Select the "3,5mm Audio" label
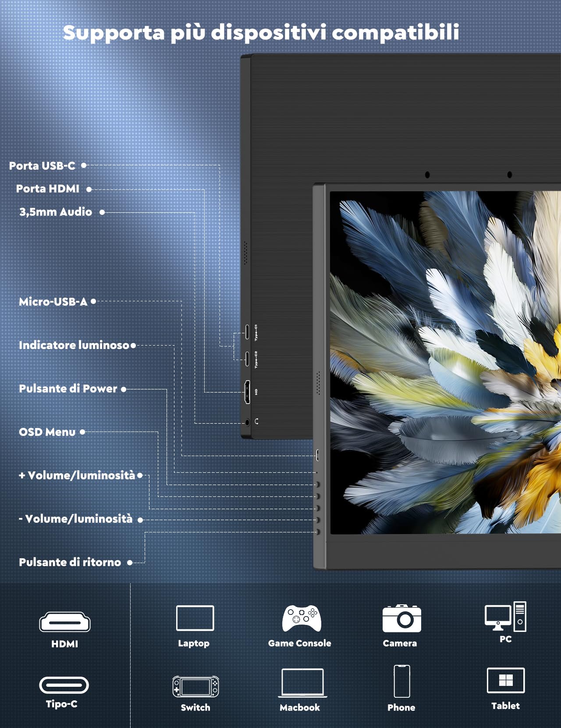The width and height of the screenshot is (561, 728). [x=56, y=212]
